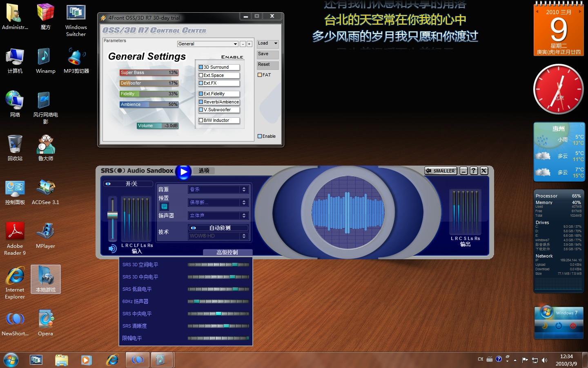Click the plus button beside General dropdown
The height and width of the screenshot is (368, 588).
pos(249,44)
